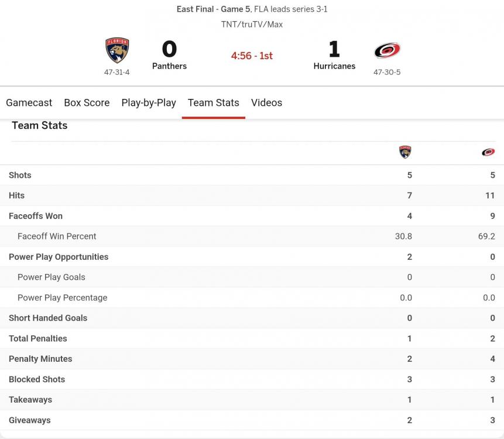Switch to the Box Score tab
Screen dimensions: 504x439
(87, 102)
